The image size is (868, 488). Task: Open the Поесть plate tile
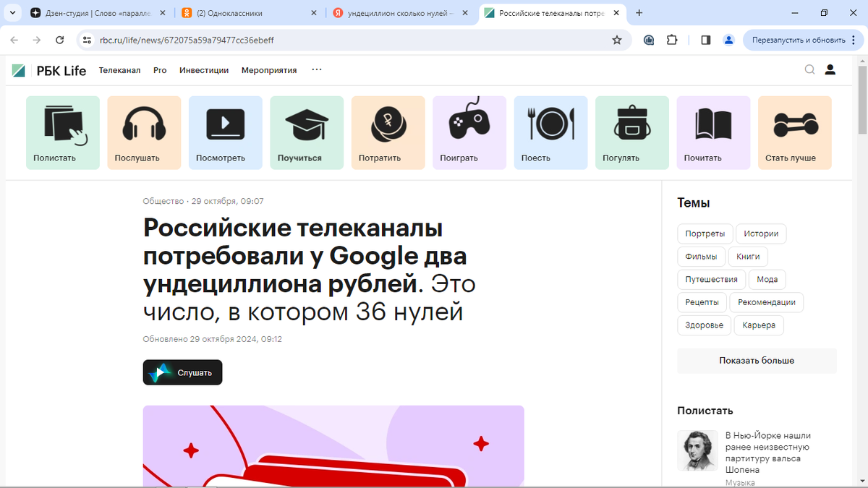(x=551, y=133)
